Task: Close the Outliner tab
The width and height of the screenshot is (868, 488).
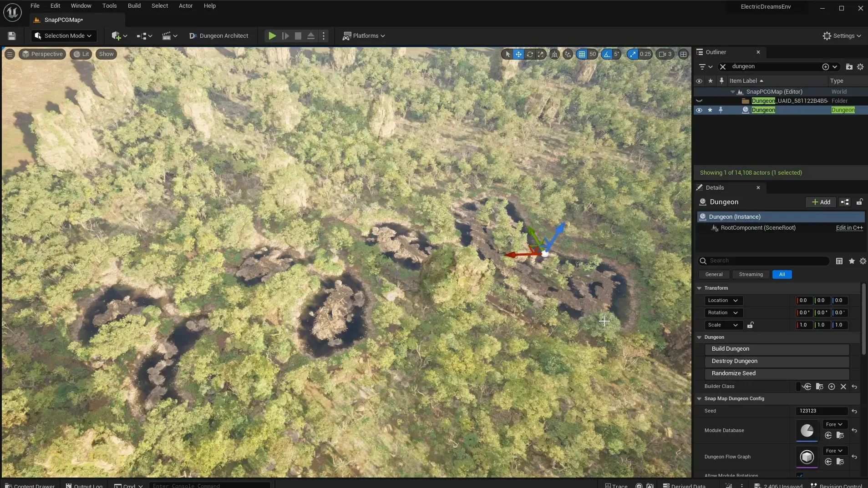Action: coord(758,52)
